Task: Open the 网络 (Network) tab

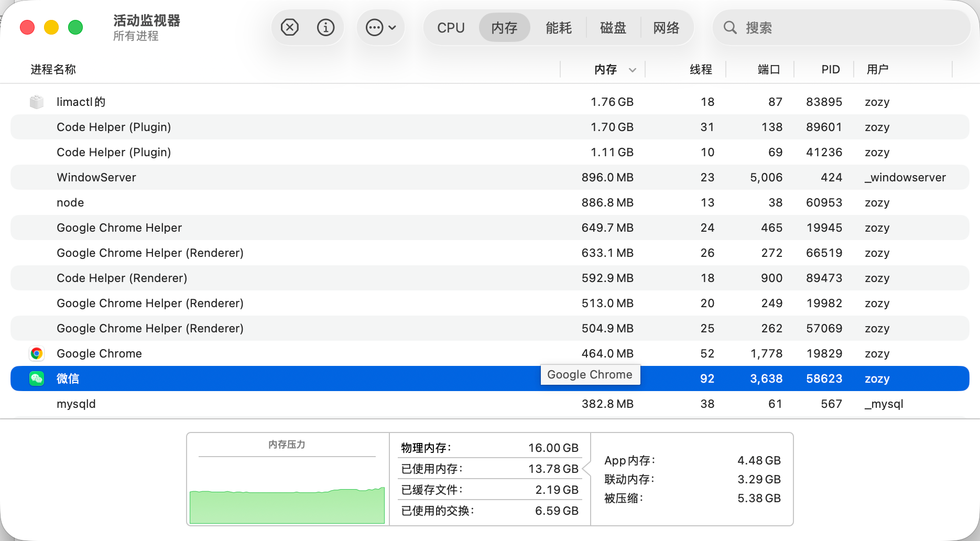Action: [667, 28]
